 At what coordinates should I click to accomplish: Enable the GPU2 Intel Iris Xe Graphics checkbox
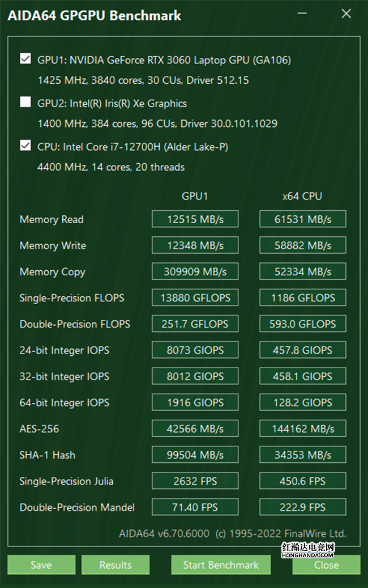point(25,103)
